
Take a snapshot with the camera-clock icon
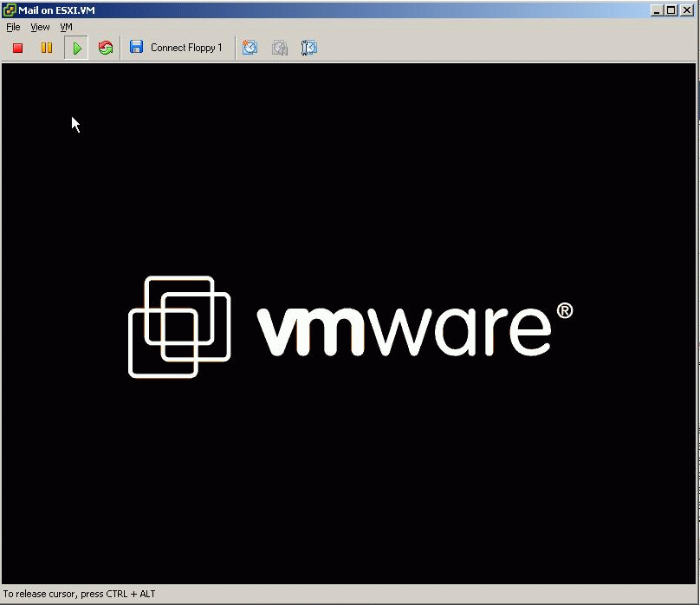click(x=250, y=48)
